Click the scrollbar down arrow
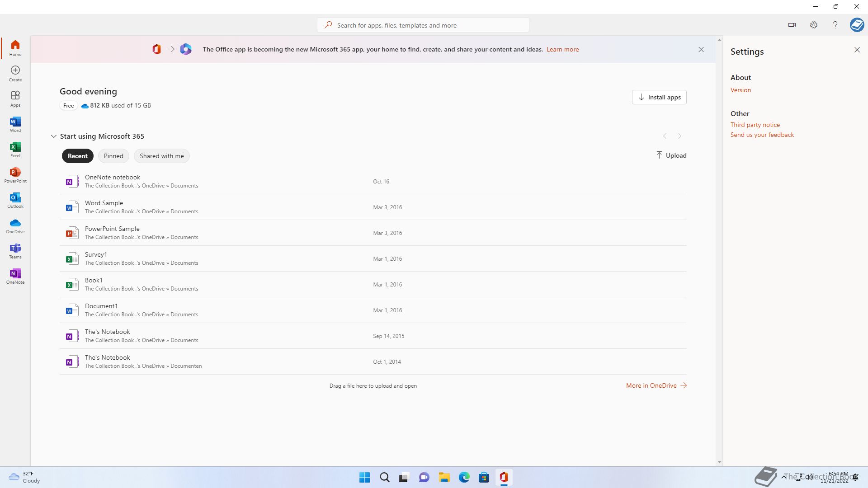This screenshot has height=488, width=868. (x=719, y=462)
